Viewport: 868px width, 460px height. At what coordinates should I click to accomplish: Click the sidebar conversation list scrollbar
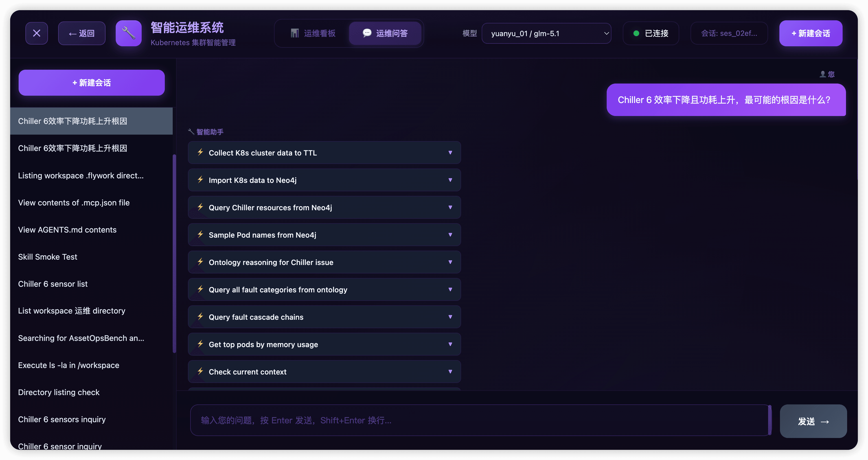tap(174, 253)
